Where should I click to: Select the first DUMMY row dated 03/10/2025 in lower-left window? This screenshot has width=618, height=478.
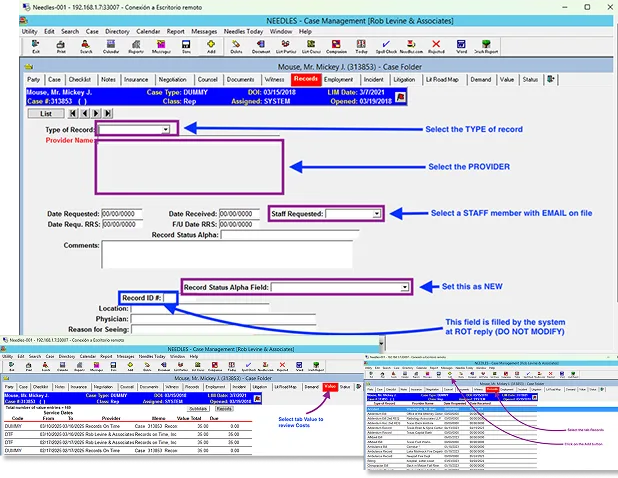[x=128, y=426]
